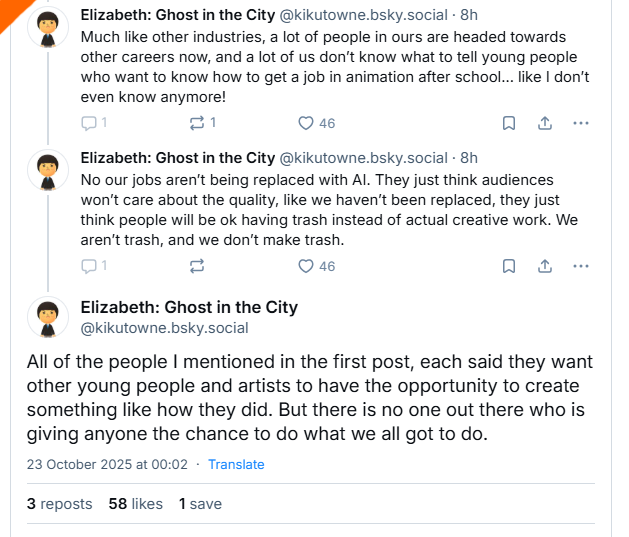The height and width of the screenshot is (537, 629).
Task: View the 58 likes list
Action: (135, 504)
